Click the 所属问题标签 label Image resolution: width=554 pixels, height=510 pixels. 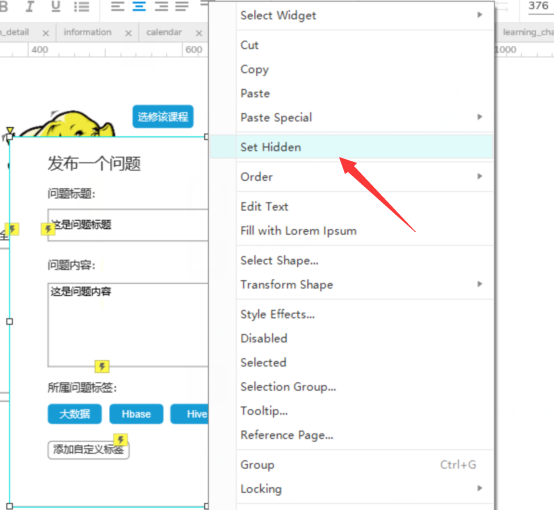point(82,388)
